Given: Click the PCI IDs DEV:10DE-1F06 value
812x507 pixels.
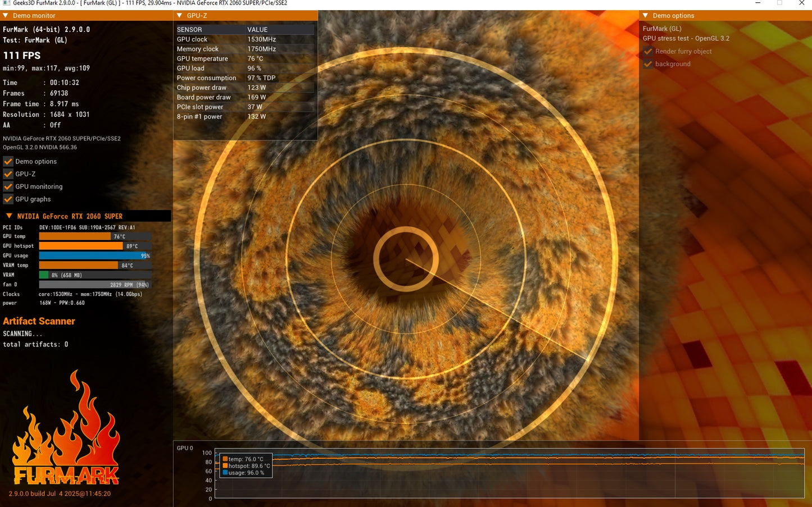Looking at the screenshot, I should point(87,227).
